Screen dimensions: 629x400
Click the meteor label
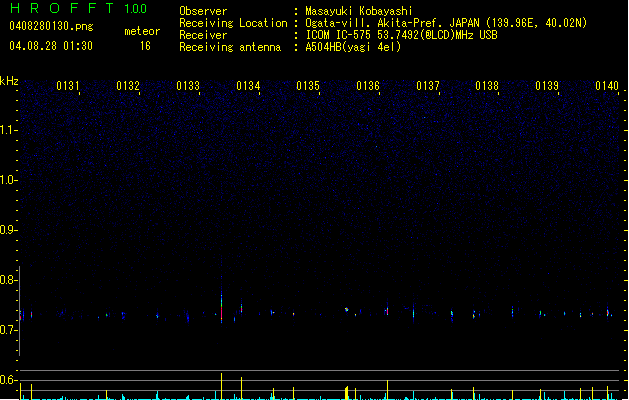pos(142,31)
